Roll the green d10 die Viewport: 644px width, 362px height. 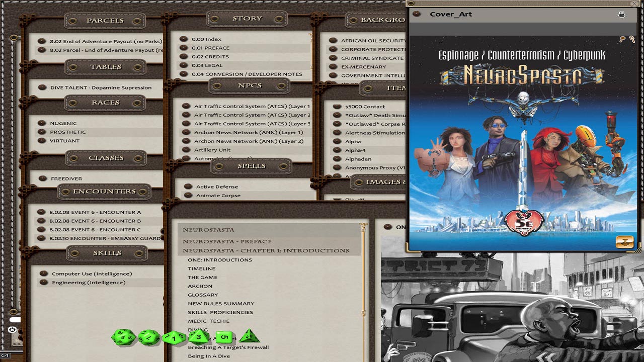coord(174,338)
